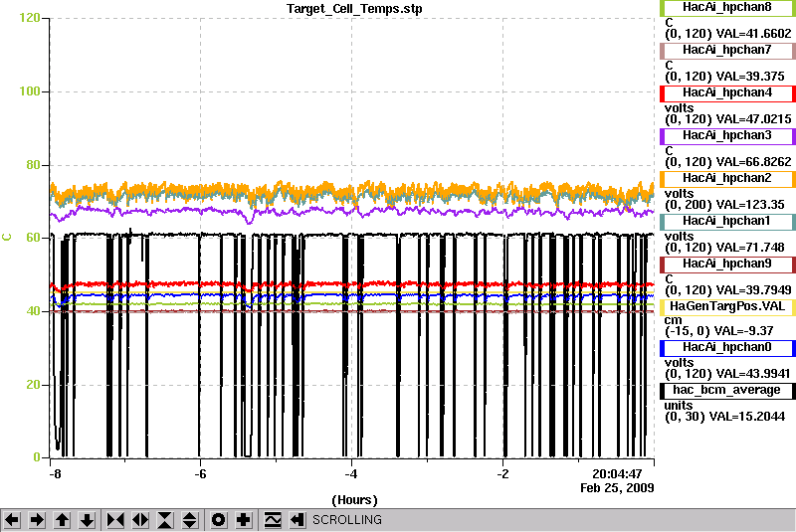This screenshot has width=796, height=532.
Task: Click the 20:04:47 timestamp
Action: click(617, 474)
